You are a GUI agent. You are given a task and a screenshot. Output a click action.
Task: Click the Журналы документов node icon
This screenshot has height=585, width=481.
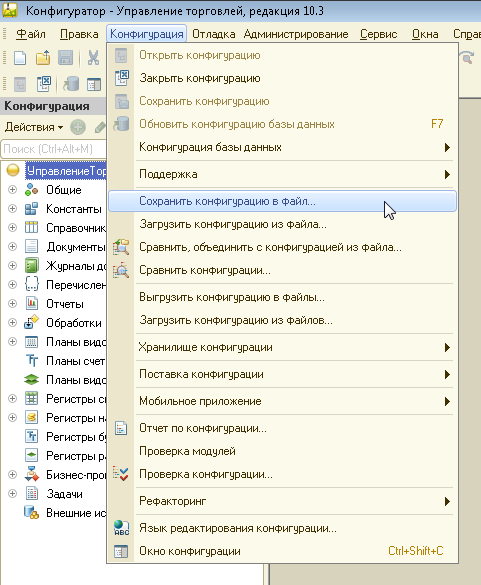[x=31, y=265]
